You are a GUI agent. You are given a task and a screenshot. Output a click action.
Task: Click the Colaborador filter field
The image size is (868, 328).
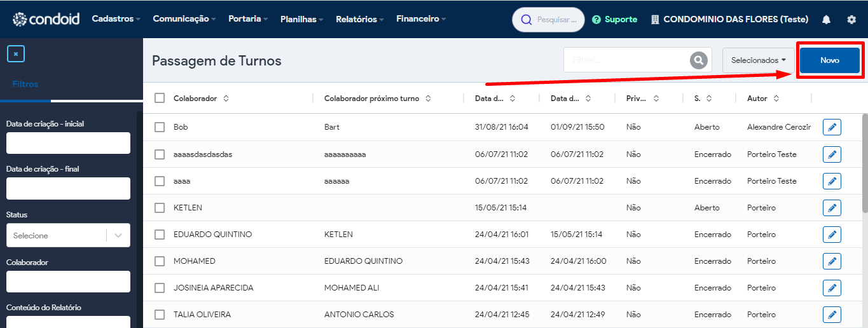click(x=68, y=282)
